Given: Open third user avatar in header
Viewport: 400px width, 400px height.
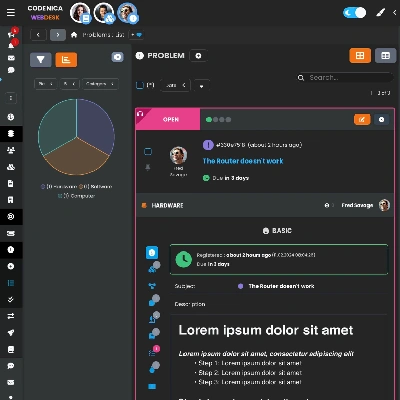Looking at the screenshot, I should (x=127, y=13).
